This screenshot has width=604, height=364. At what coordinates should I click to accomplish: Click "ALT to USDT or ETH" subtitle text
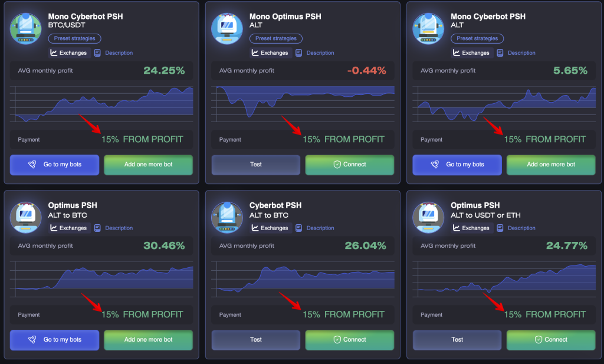[x=485, y=215]
